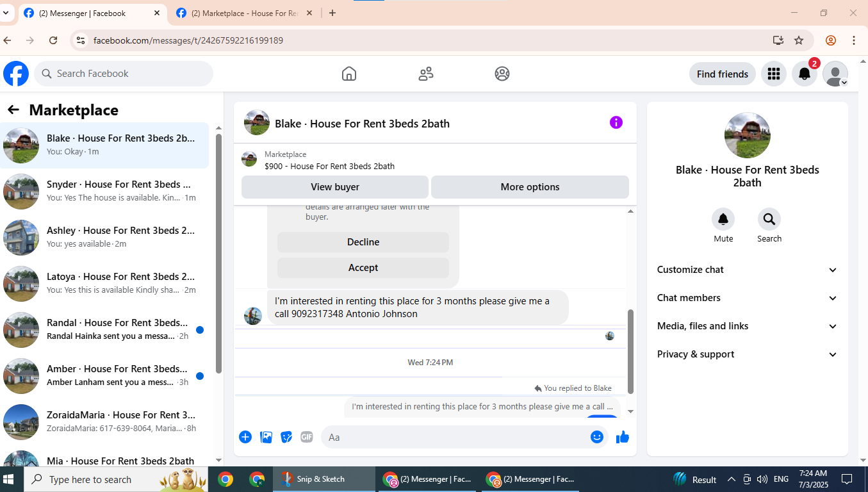The height and width of the screenshot is (492, 868).
Task: Click the Find friends button
Action: tap(723, 74)
